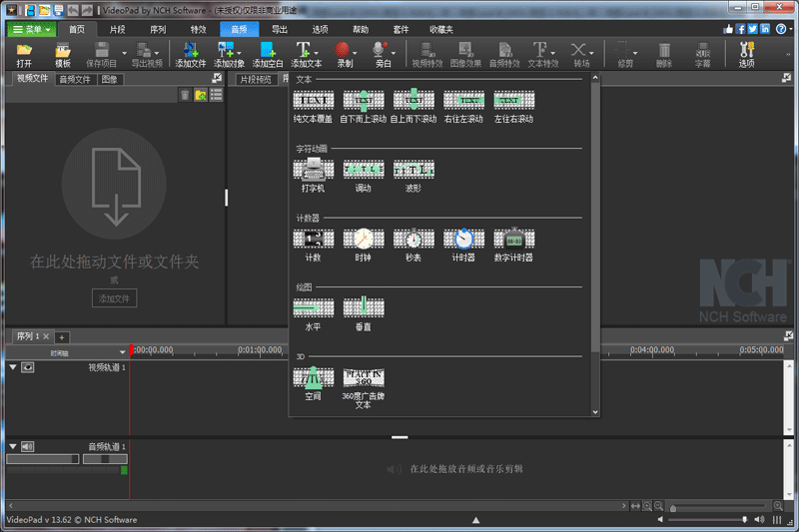799x532 pixels.
Task: Select the 打字机 typewriter text animation
Action: pyautogui.click(x=313, y=169)
